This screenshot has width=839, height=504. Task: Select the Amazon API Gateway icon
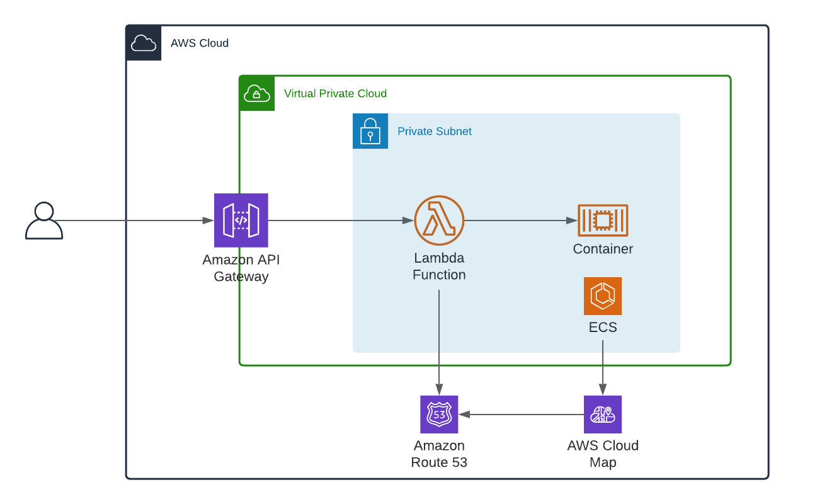tap(241, 220)
